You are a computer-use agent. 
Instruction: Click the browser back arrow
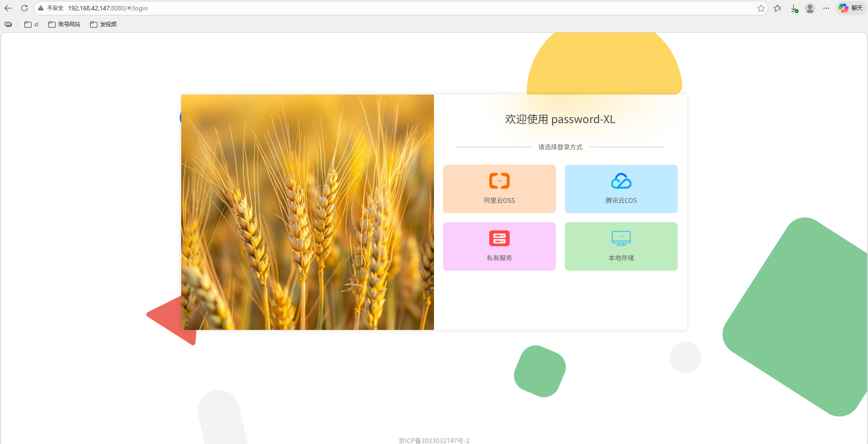[8, 8]
